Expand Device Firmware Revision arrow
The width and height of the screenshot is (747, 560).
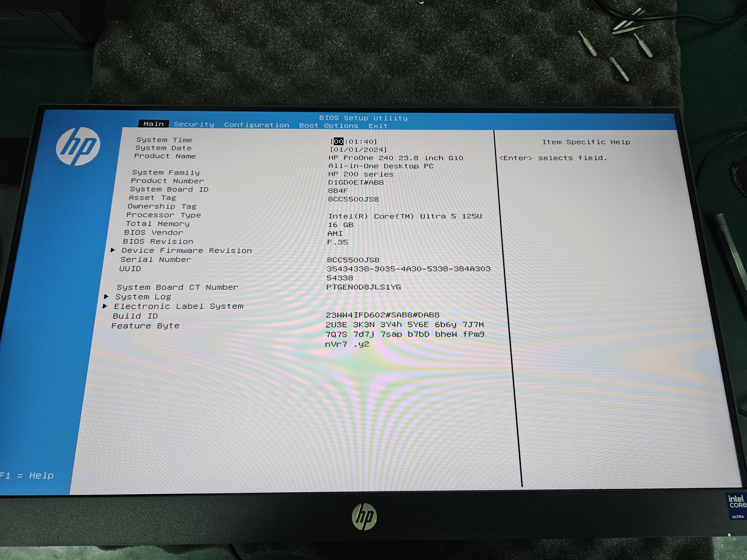(x=113, y=250)
